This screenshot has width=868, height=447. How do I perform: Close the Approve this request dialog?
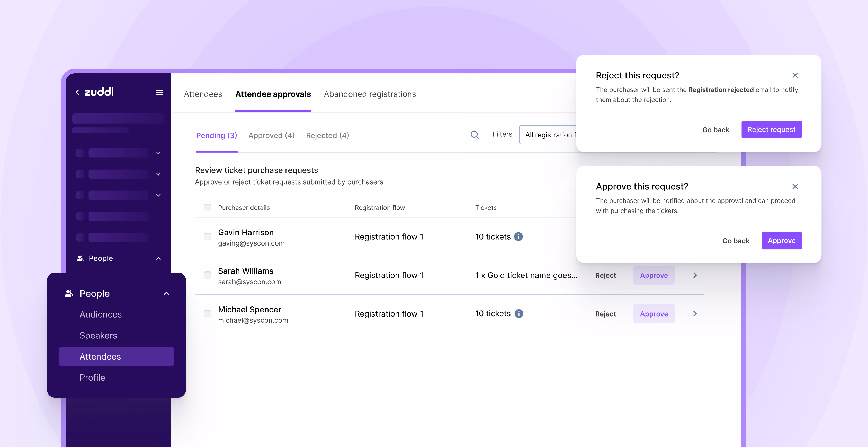click(795, 186)
